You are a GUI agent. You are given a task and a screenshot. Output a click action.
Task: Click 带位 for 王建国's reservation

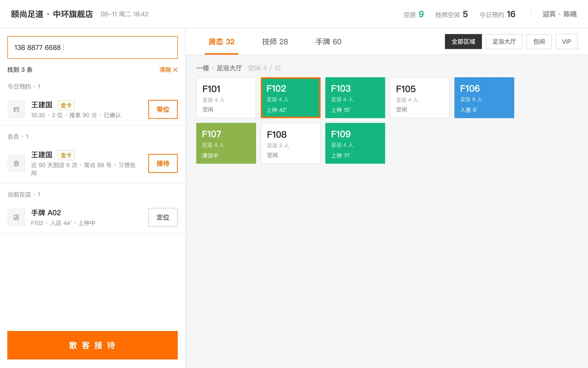click(x=163, y=109)
